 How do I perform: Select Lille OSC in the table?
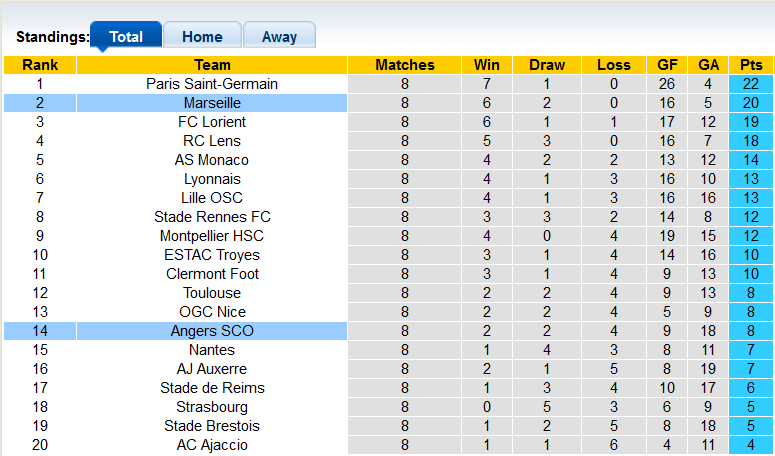(x=212, y=198)
